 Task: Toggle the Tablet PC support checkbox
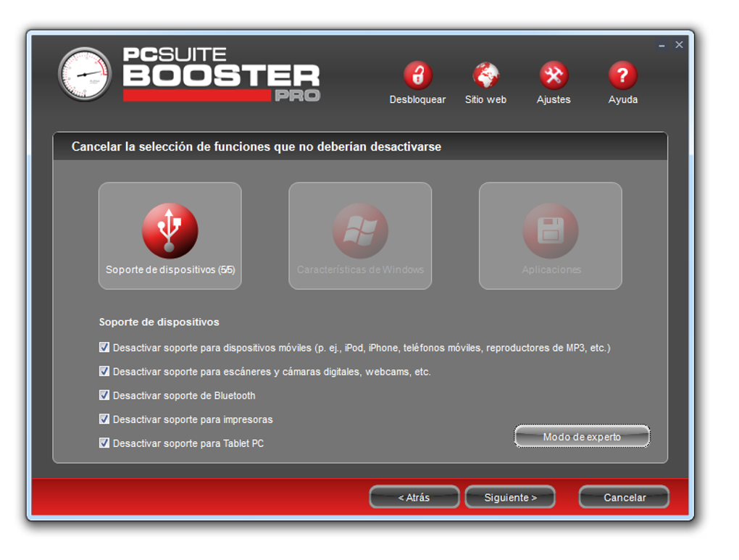pos(104,443)
